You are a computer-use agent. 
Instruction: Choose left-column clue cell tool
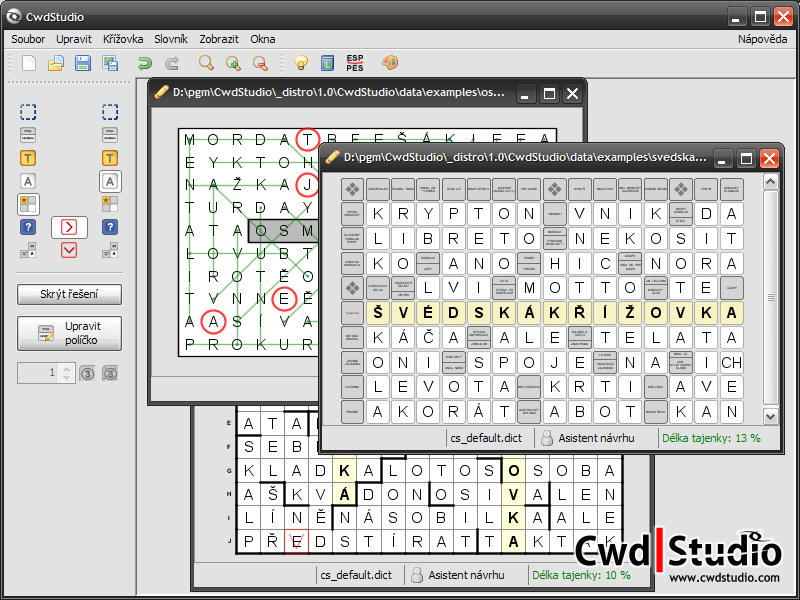click(x=28, y=135)
